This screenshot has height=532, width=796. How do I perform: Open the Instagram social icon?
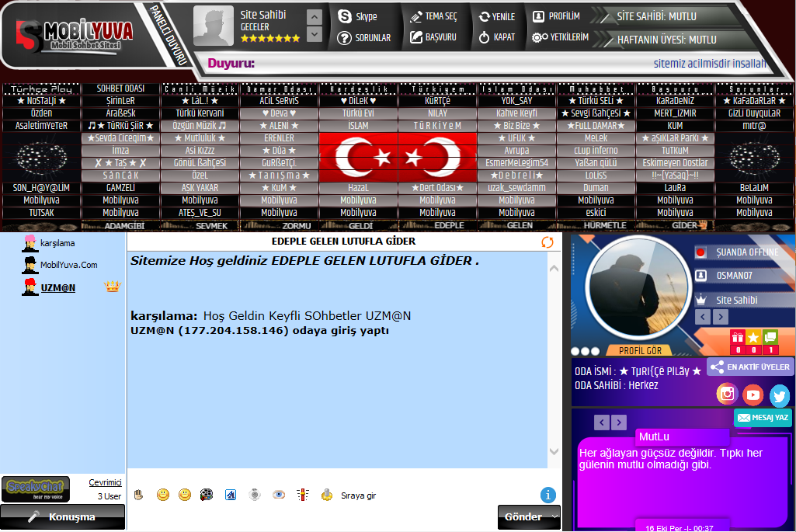tap(727, 394)
